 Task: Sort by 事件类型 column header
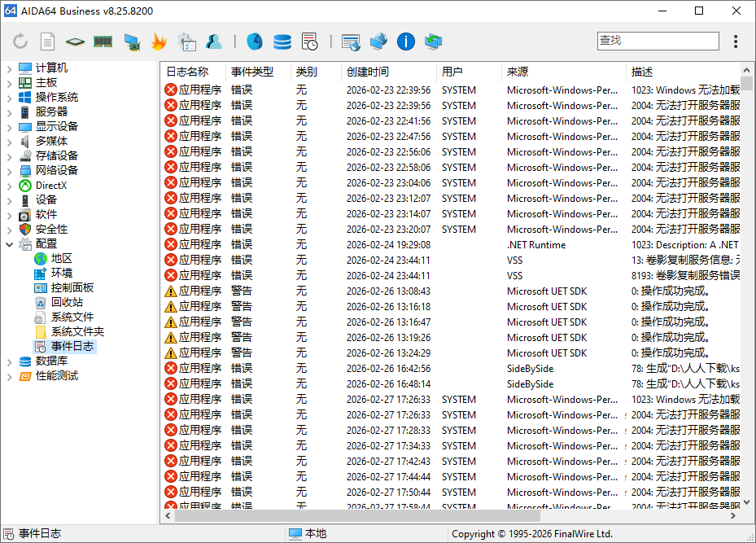pos(251,72)
